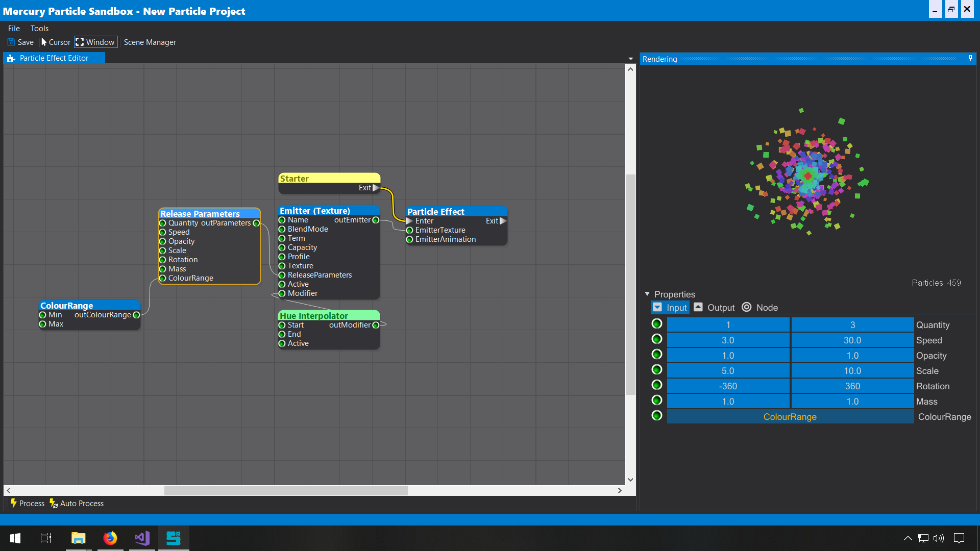
Task: Open Visual Studio from the taskbar
Action: click(142, 538)
